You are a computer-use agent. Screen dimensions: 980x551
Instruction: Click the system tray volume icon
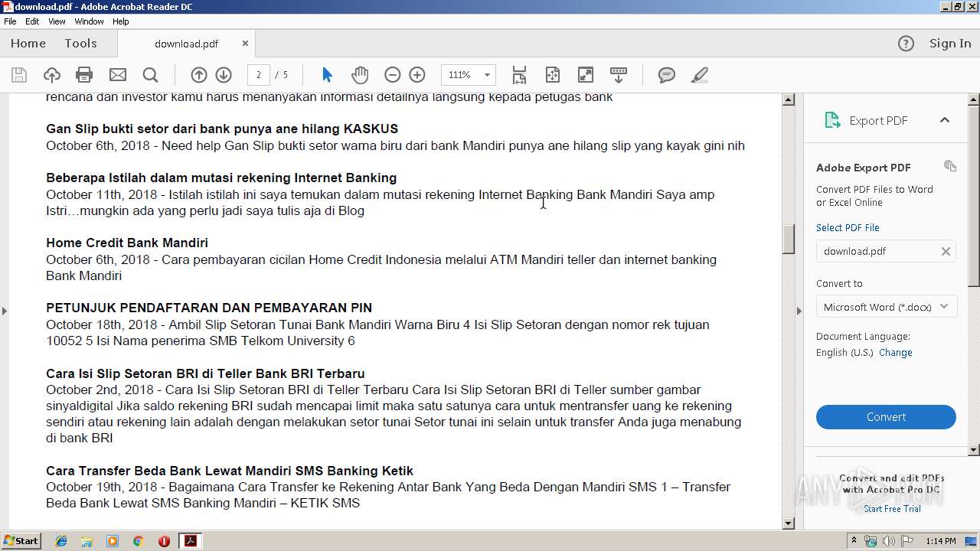click(888, 541)
